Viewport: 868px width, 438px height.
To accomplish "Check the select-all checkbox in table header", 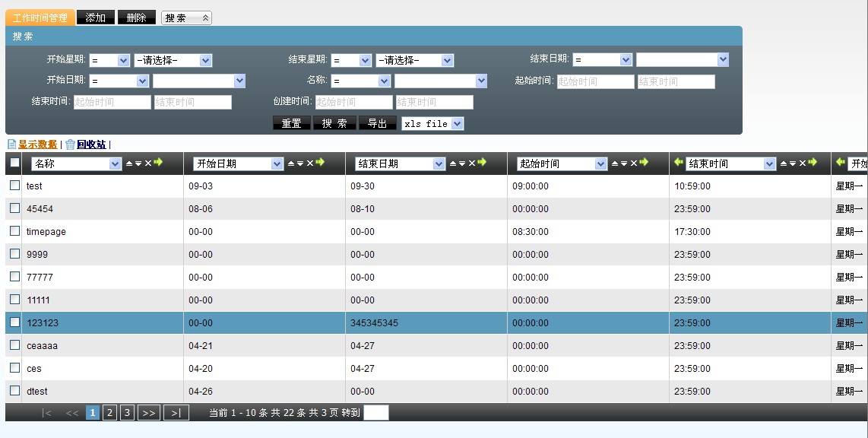I will point(14,163).
